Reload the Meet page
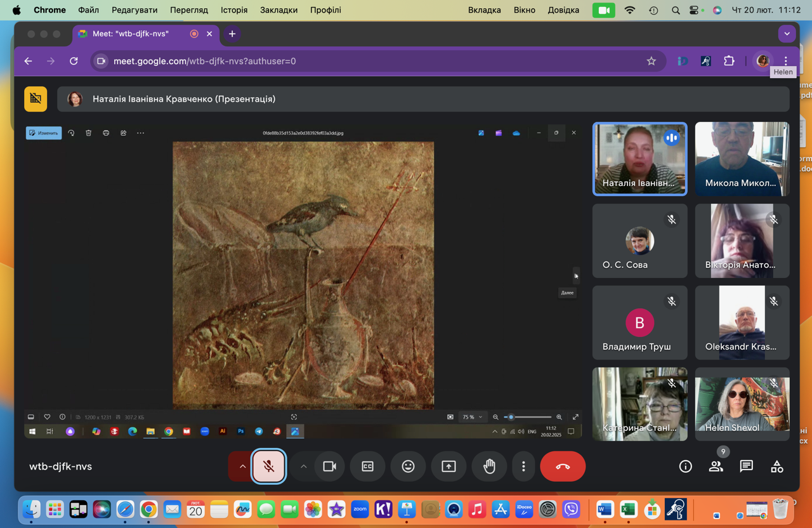This screenshot has width=812, height=528. click(x=74, y=61)
